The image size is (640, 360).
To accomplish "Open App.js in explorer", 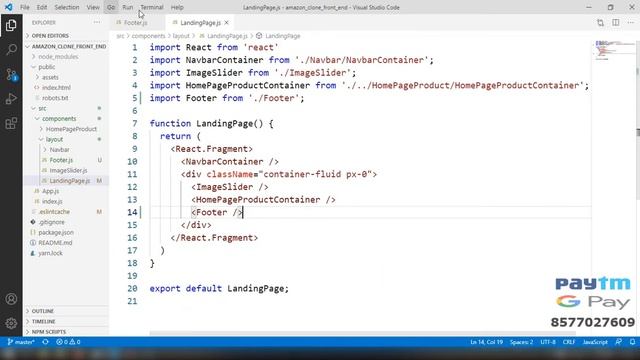I will click(51, 191).
